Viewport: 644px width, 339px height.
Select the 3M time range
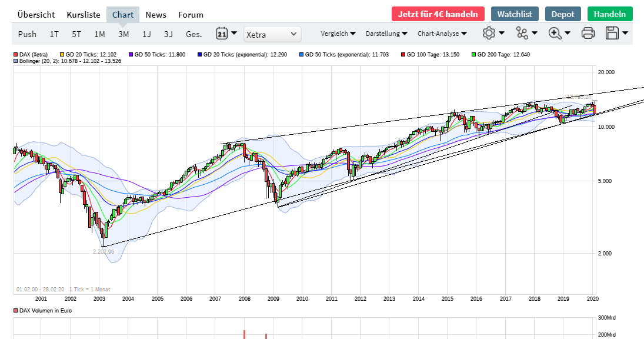pos(124,34)
